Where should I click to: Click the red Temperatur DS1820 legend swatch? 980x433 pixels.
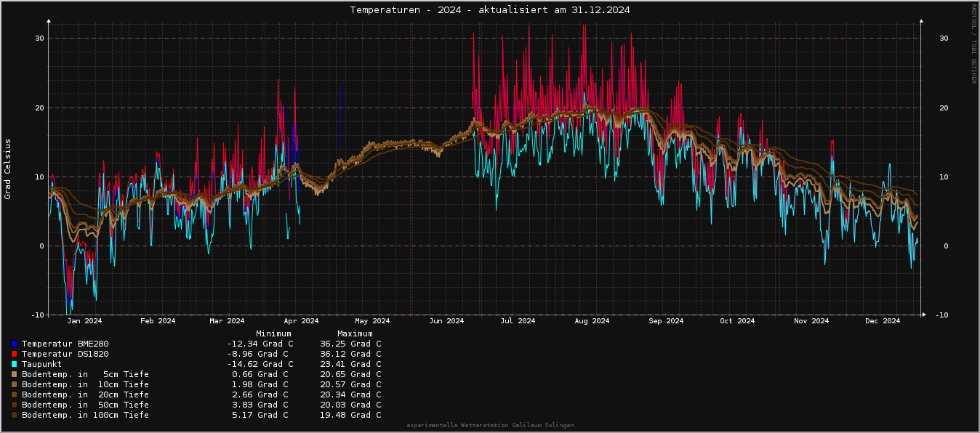coord(14,354)
